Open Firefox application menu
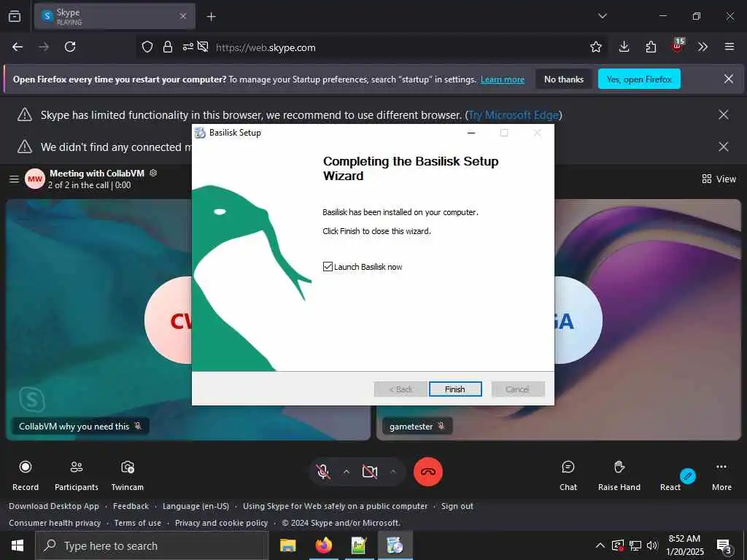Viewport: 747px width, 560px height. (729, 47)
